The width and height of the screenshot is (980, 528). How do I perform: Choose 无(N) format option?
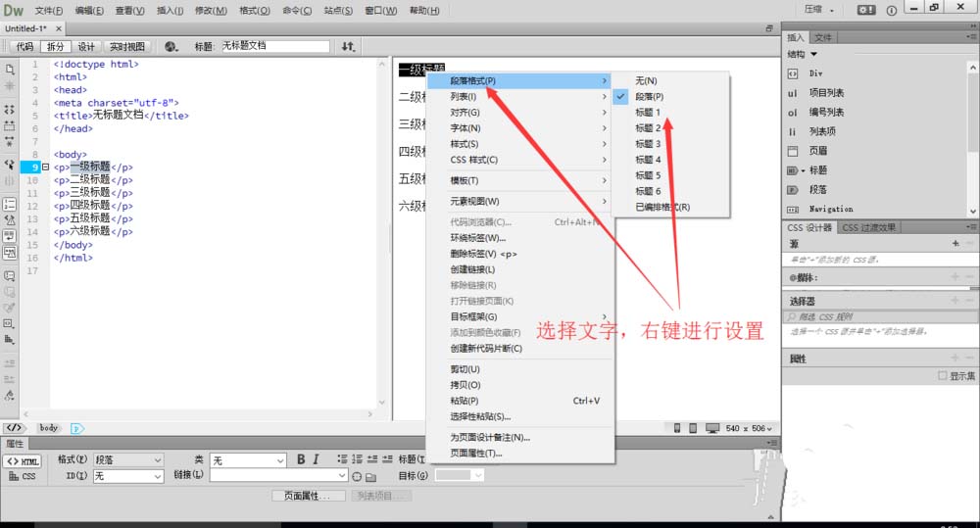(x=646, y=80)
